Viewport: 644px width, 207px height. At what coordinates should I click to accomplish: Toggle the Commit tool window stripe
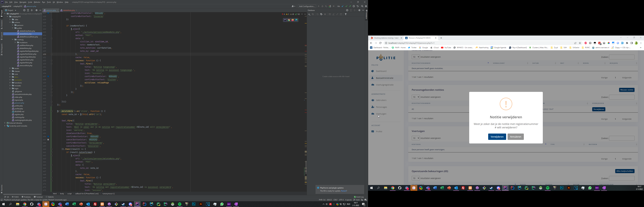pos(1,36)
